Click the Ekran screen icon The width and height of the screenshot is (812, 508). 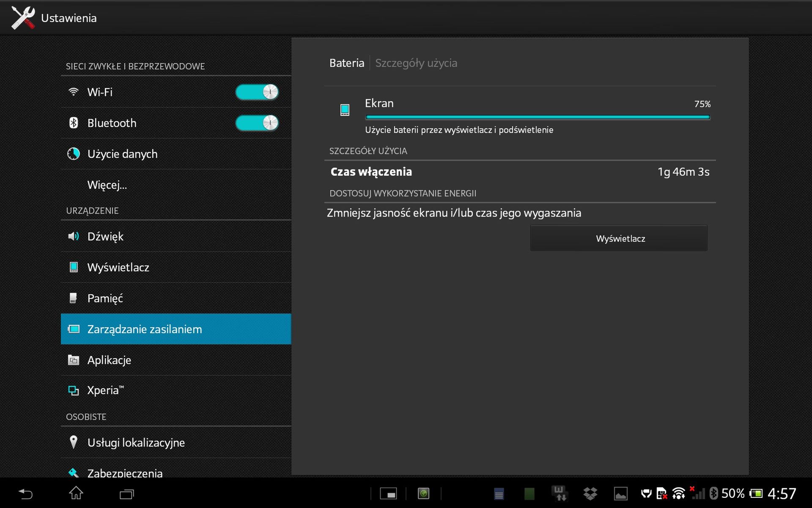click(x=345, y=110)
